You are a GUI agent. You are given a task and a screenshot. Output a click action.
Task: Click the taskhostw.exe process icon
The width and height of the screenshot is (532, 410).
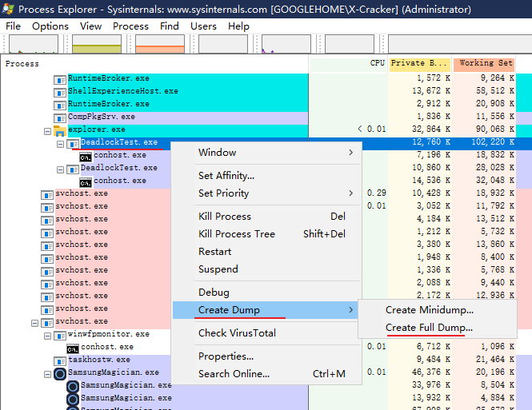pos(60,361)
